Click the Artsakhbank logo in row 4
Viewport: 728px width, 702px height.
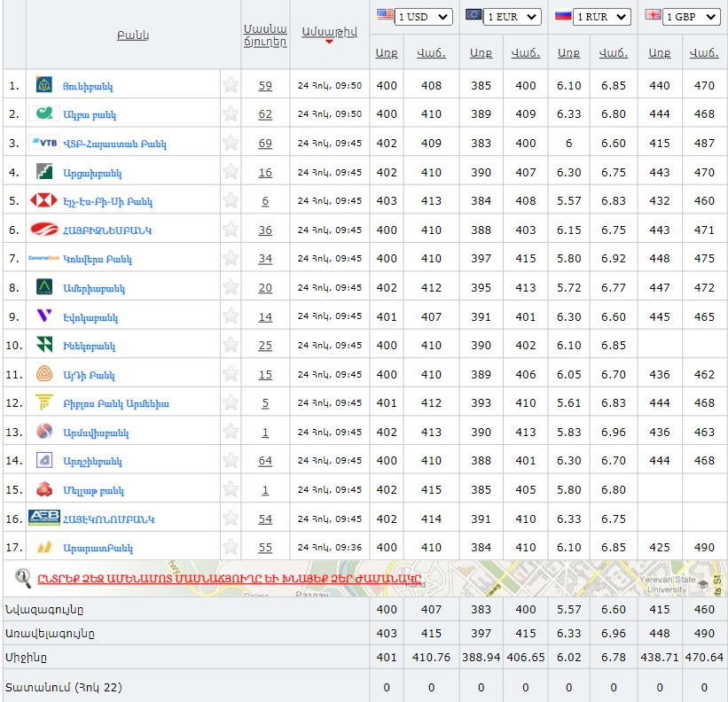click(x=44, y=172)
